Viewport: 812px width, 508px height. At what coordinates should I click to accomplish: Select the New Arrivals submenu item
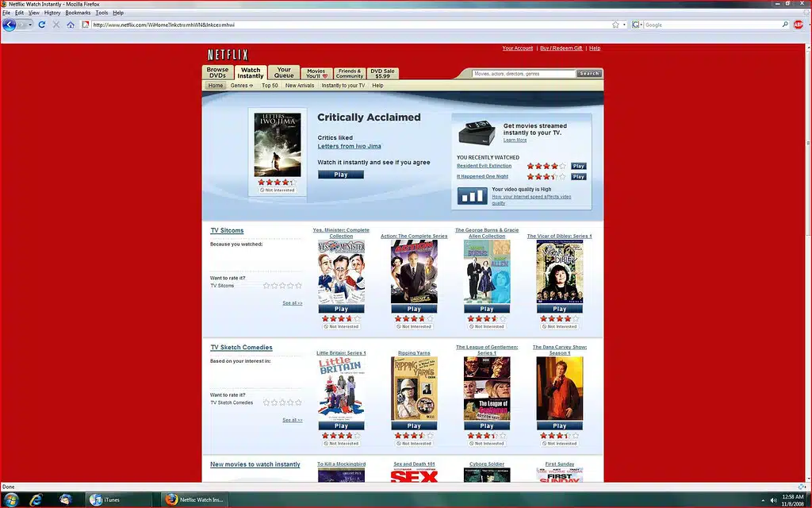pyautogui.click(x=300, y=86)
